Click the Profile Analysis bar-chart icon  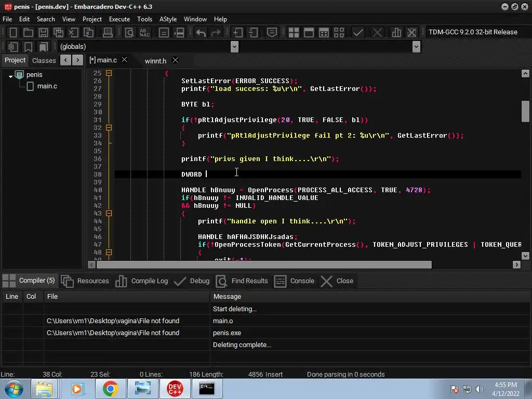pyautogui.click(x=396, y=33)
